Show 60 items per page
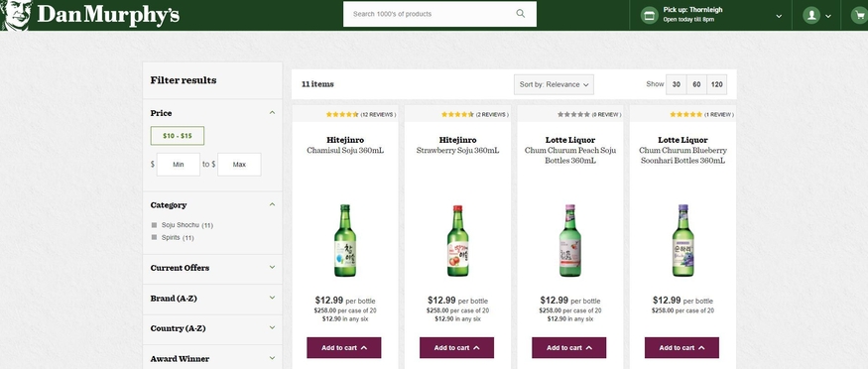 696,84
